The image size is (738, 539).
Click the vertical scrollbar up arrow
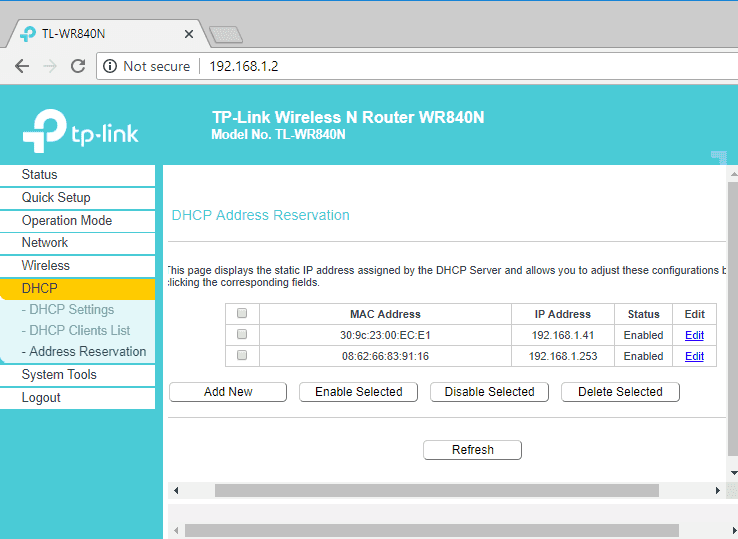click(733, 175)
